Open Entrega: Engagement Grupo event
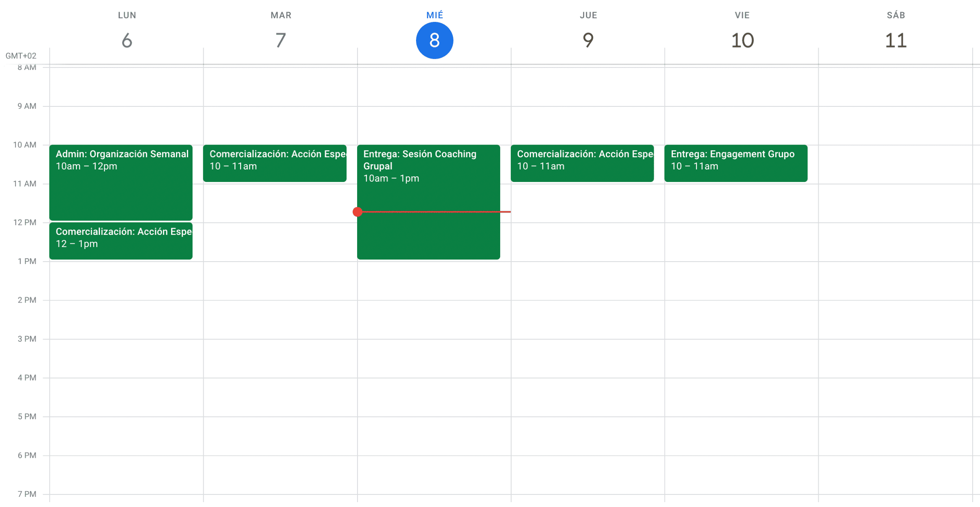Screen dimensions: 980x507 click(735, 163)
